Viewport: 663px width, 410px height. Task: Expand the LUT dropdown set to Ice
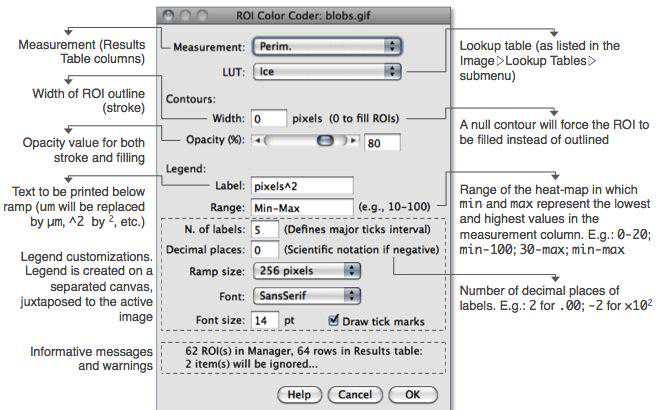pos(326,72)
